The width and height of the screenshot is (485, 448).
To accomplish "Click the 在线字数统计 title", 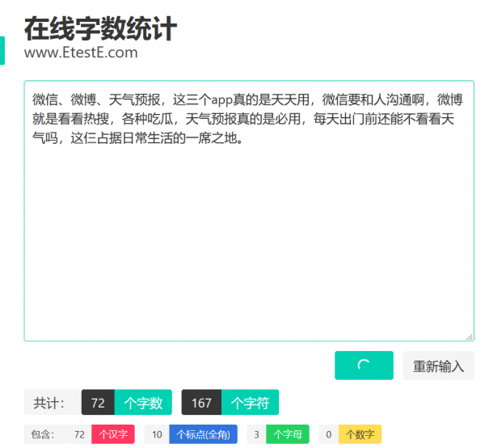I will [x=100, y=29].
